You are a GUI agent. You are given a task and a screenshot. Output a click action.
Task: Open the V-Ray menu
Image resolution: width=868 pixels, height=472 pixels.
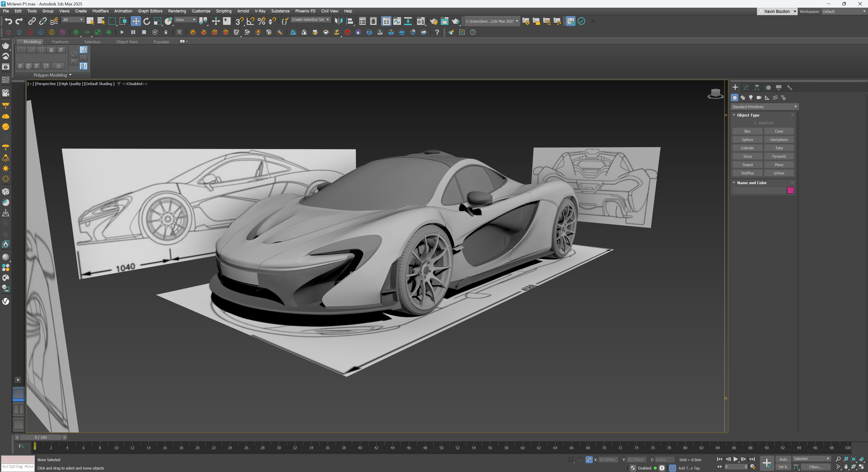(x=260, y=11)
